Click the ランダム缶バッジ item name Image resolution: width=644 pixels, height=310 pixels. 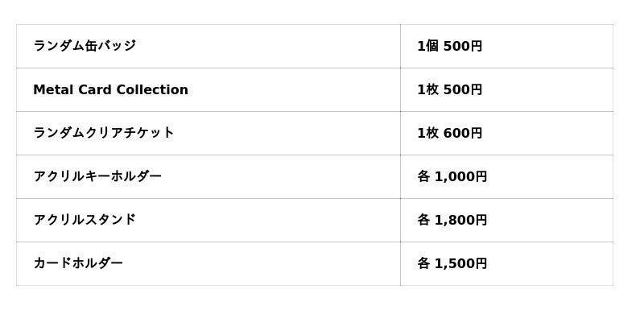[x=85, y=46]
